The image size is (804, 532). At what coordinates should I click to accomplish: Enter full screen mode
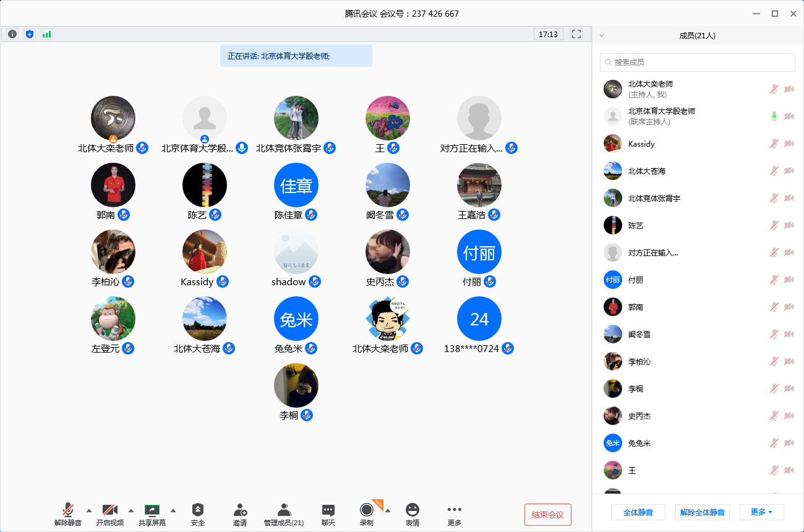click(x=576, y=34)
